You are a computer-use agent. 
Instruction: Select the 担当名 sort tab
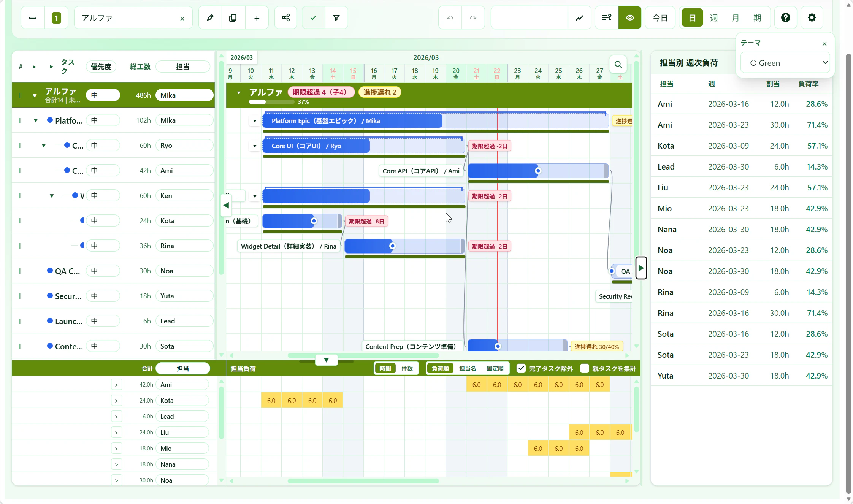(x=467, y=368)
